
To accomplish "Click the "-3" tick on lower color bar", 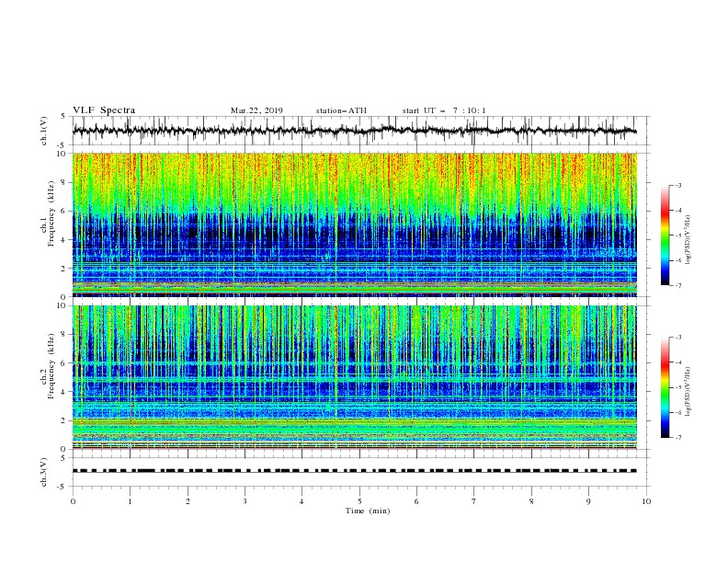I will [x=678, y=338].
